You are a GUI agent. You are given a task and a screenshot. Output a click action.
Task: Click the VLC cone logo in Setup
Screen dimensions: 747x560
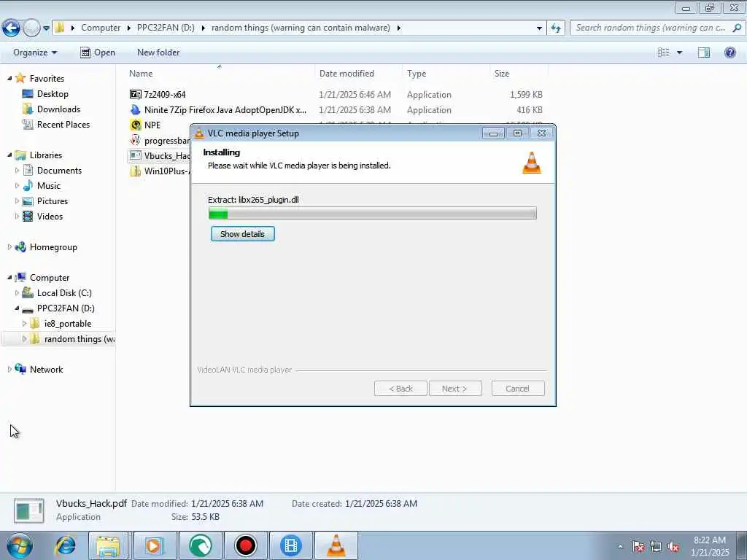[x=532, y=163]
